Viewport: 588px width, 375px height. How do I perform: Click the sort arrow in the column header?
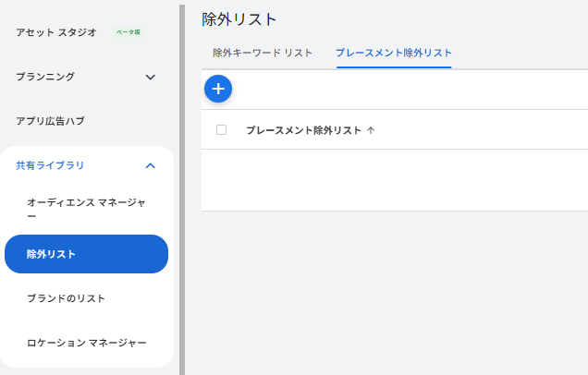(x=371, y=130)
